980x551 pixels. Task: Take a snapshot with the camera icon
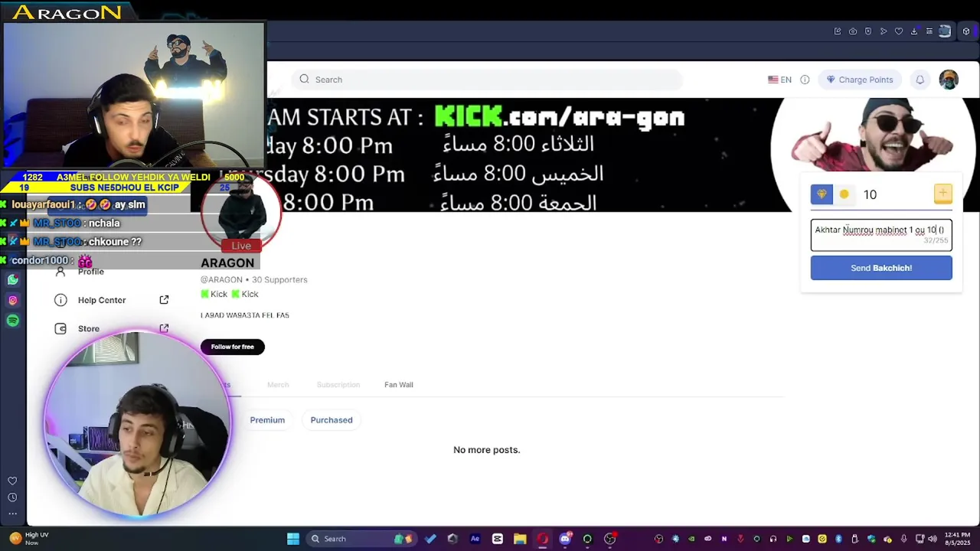click(853, 31)
